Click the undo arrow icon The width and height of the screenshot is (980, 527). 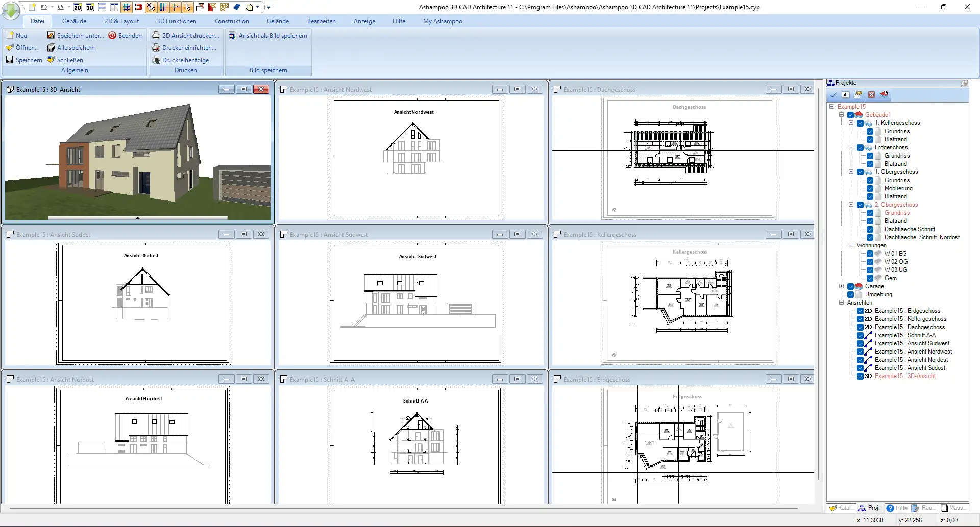click(x=44, y=7)
